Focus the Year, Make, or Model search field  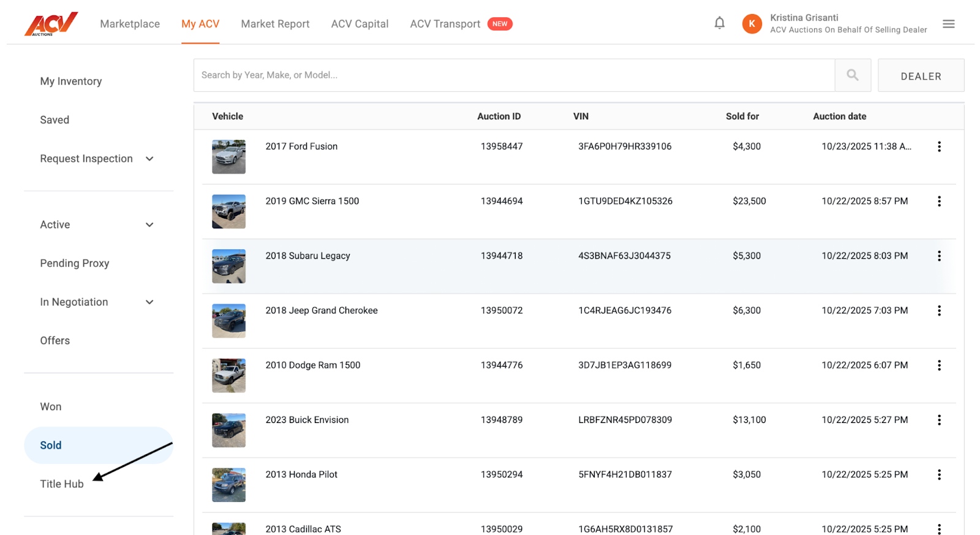[x=514, y=75]
